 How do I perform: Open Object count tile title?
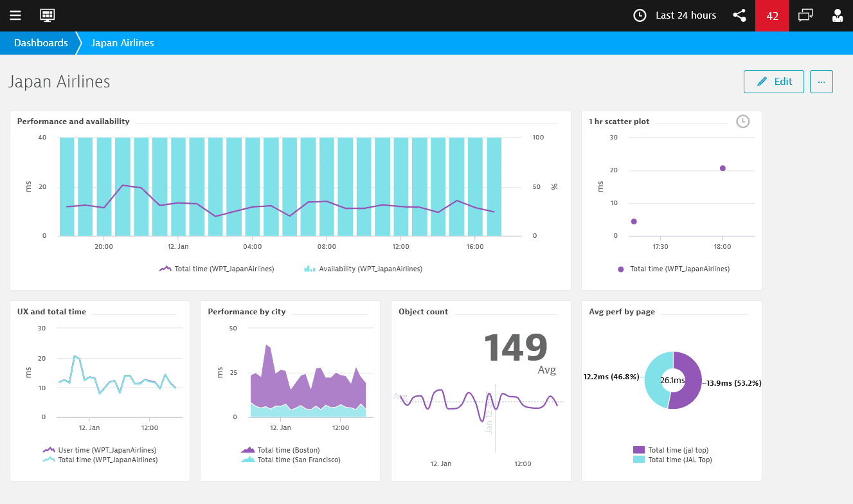click(x=424, y=312)
